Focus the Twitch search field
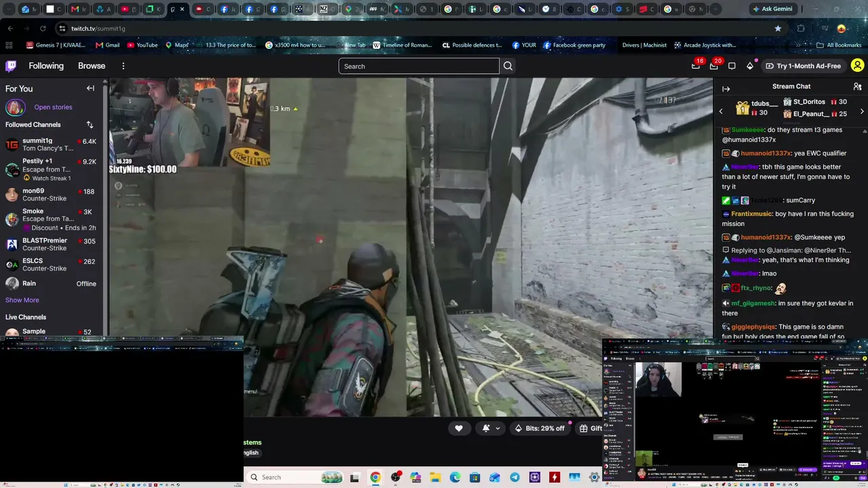 click(418, 66)
